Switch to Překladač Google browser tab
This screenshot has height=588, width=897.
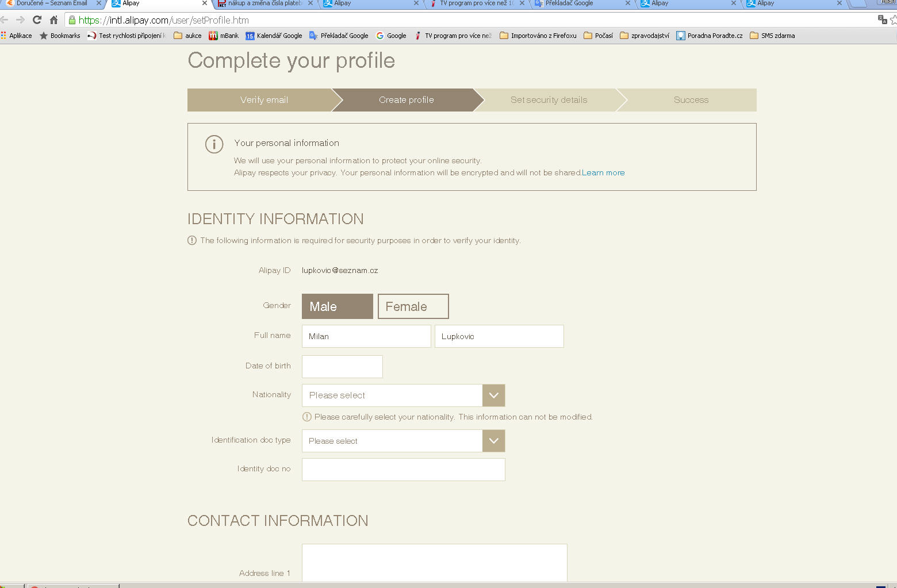(x=583, y=3)
